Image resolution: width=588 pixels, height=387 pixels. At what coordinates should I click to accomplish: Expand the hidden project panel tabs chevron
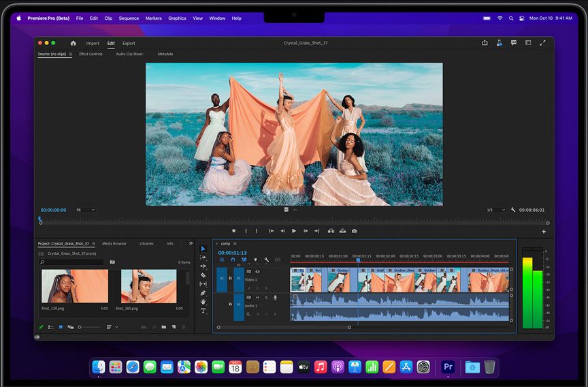191,243
